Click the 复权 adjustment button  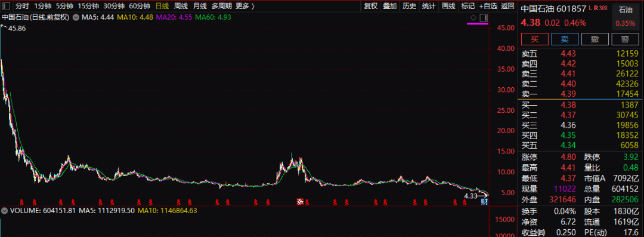tap(370, 6)
